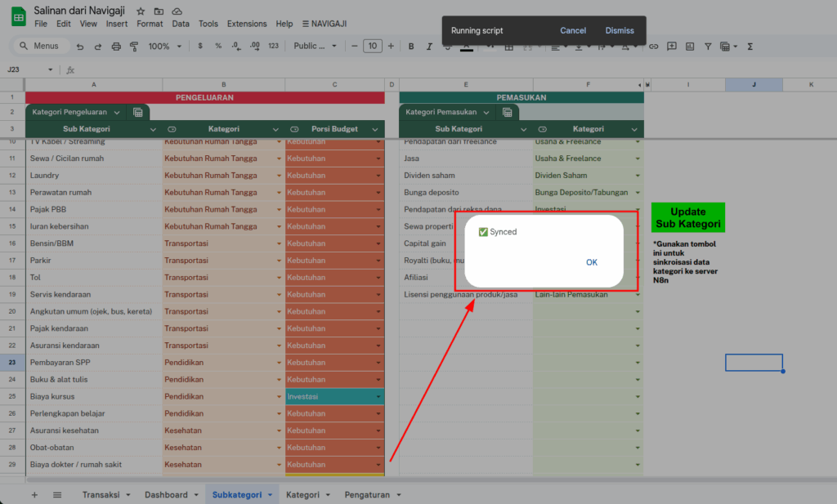The image size is (837, 504).
Task: Click the text color button
Action: coord(467,47)
